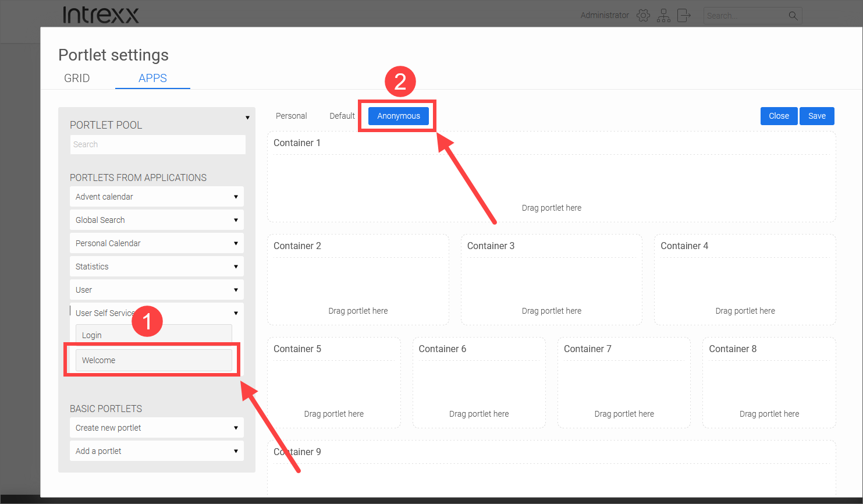863x504 pixels.
Task: Expand Add a portlet option
Action: click(236, 451)
